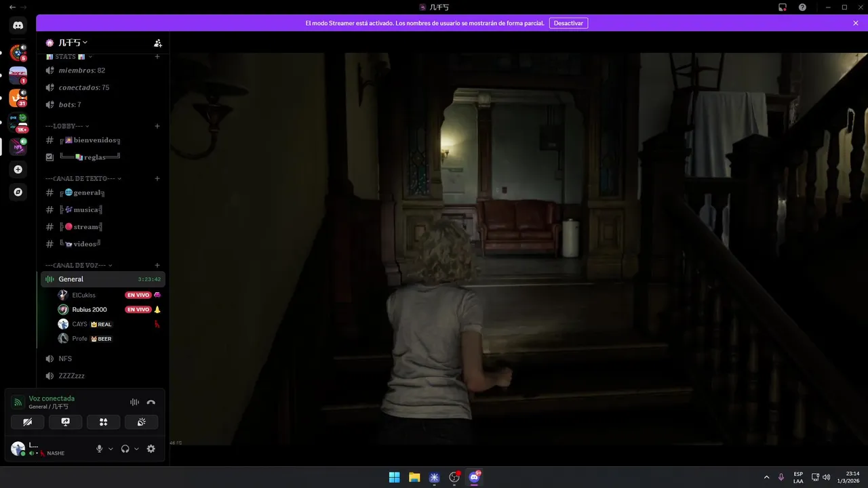Click the Add a Server plus icon
Image resolution: width=868 pixels, height=488 pixels.
point(18,169)
